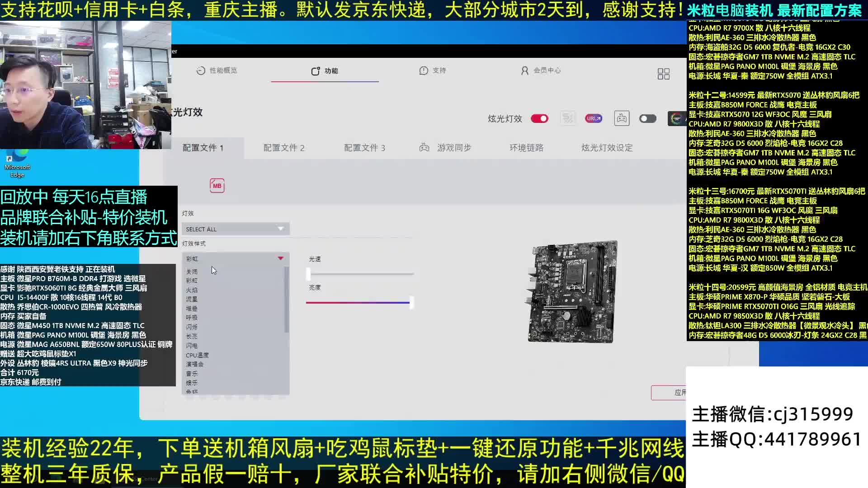868x488 pixels.
Task: Switch to 配置文件 2 tab
Action: click(284, 148)
